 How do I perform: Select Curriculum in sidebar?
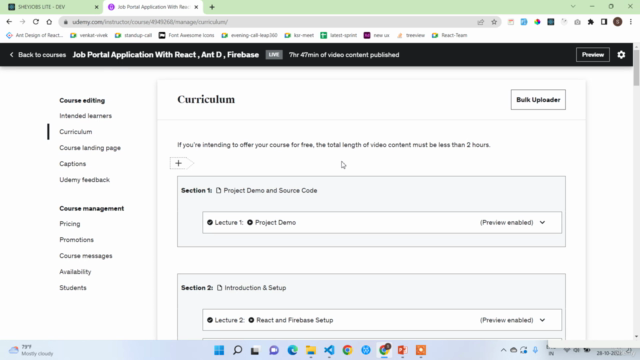(76, 132)
